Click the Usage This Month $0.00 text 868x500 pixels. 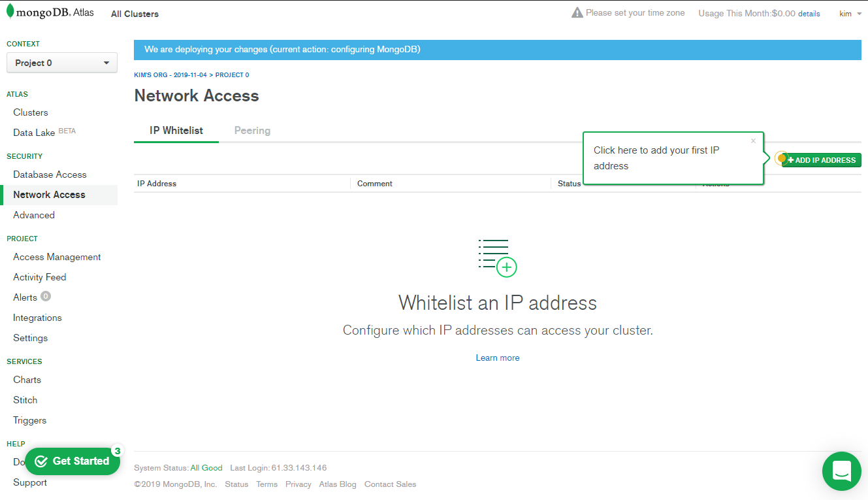click(747, 14)
